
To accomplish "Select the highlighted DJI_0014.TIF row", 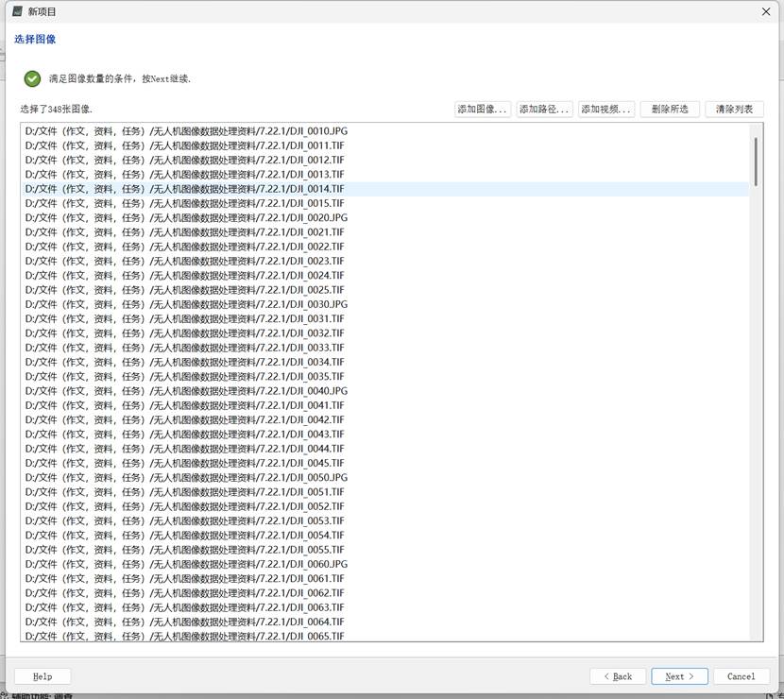I will point(386,189).
